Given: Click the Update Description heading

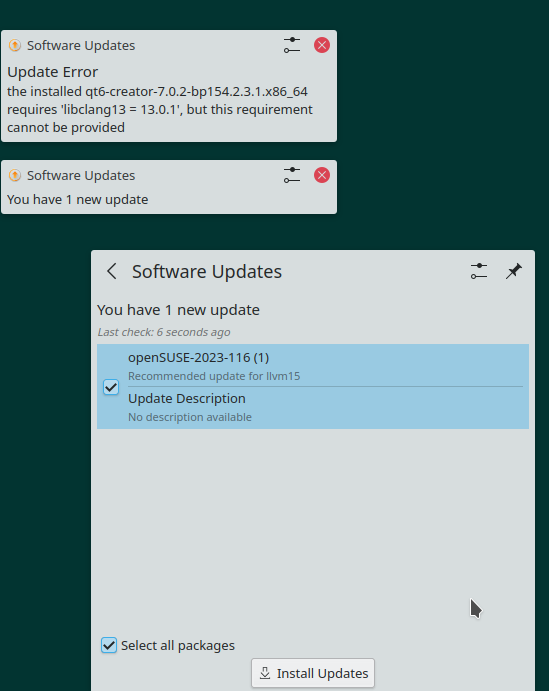Looking at the screenshot, I should tap(187, 398).
